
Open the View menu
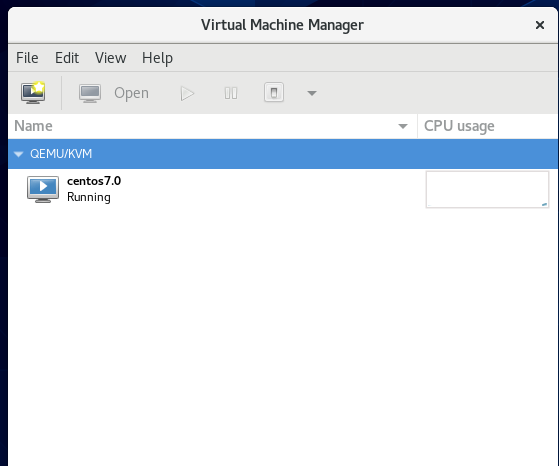111,58
